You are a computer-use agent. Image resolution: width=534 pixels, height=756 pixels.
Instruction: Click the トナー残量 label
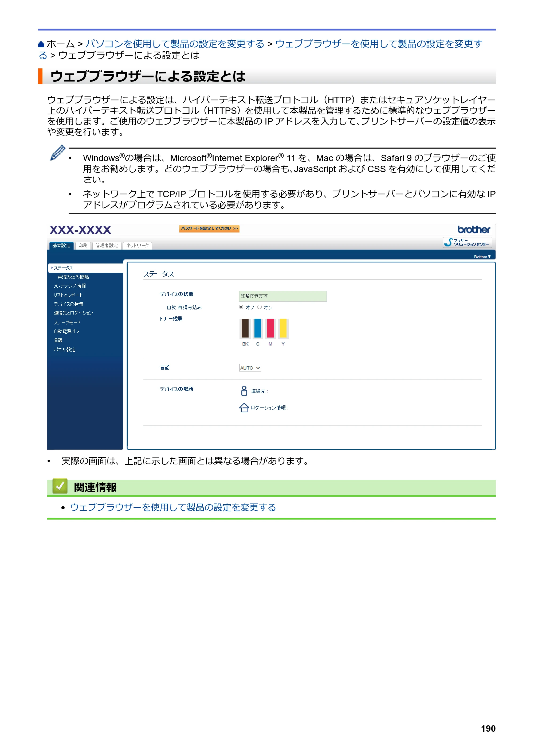coord(171,319)
